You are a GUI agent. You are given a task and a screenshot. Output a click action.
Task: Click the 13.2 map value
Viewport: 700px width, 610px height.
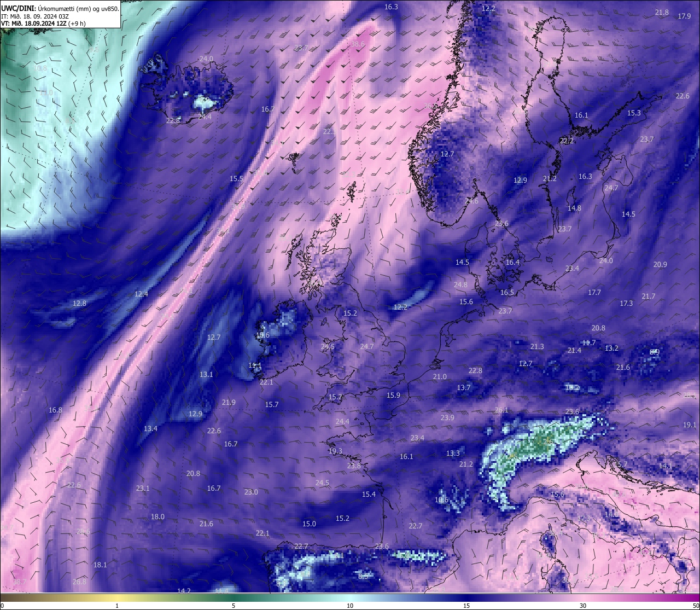tap(611, 348)
